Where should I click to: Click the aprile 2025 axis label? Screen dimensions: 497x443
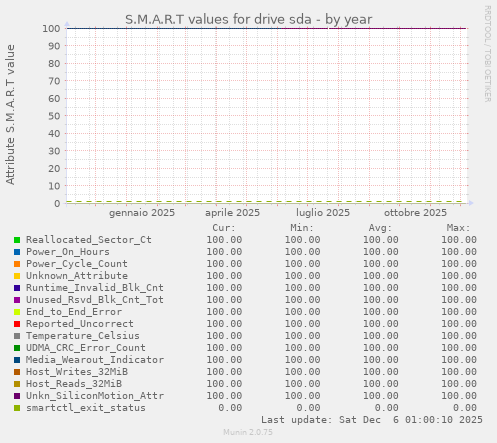coord(233,213)
